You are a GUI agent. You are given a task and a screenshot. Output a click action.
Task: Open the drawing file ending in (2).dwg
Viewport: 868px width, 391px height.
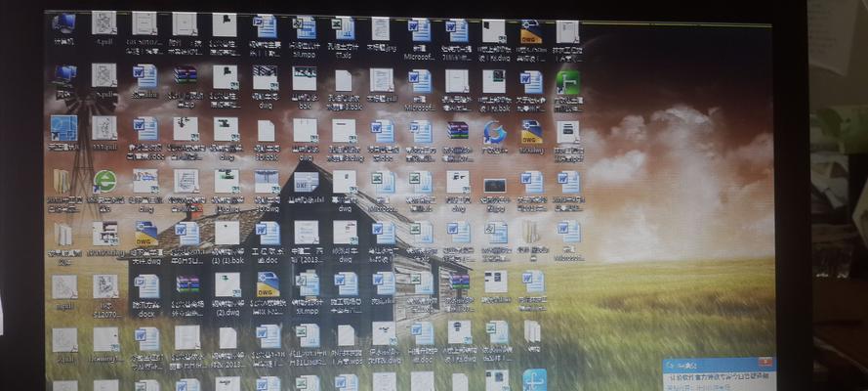click(x=227, y=284)
